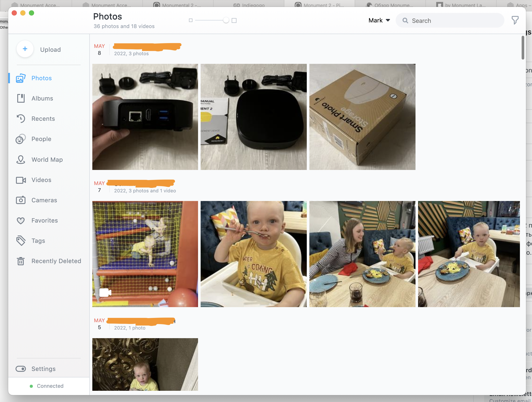Open Settings page
Screen dimensions: 532x402
pyautogui.click(x=43, y=369)
